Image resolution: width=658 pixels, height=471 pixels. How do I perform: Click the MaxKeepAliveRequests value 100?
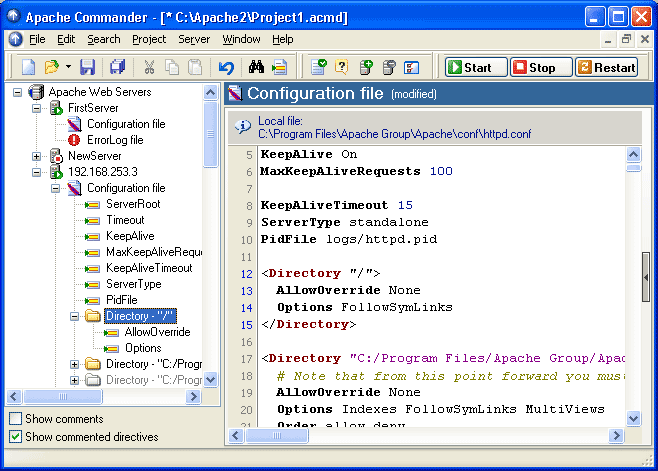point(441,171)
